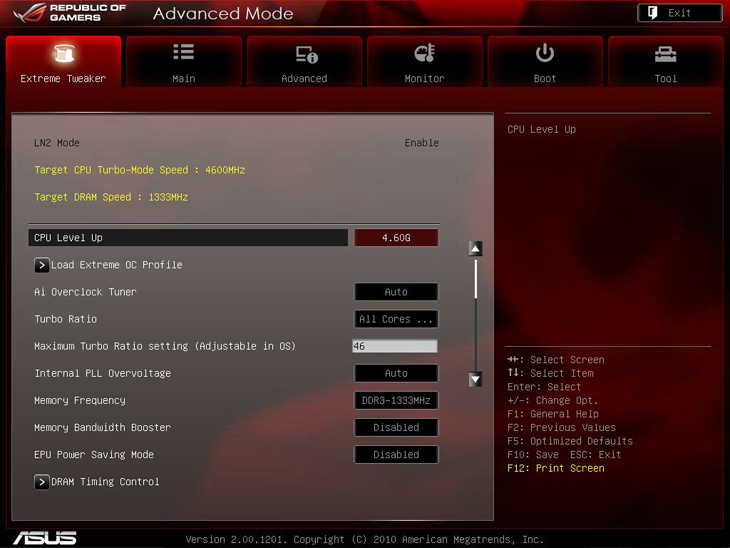This screenshot has width=730, height=548.
Task: Click the Boot power icon
Action: (x=545, y=53)
